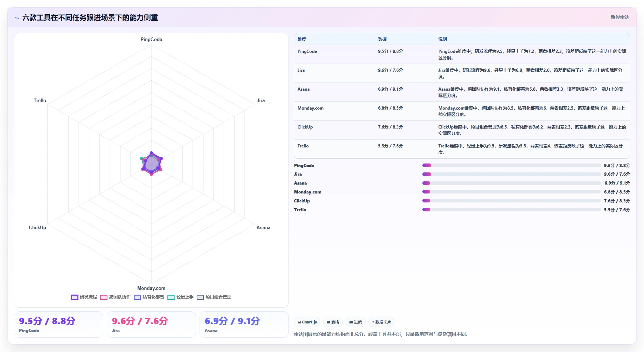Screen dimensions: 644x352
Task: Select the ClickUp row name in the table
Action: (x=305, y=127)
